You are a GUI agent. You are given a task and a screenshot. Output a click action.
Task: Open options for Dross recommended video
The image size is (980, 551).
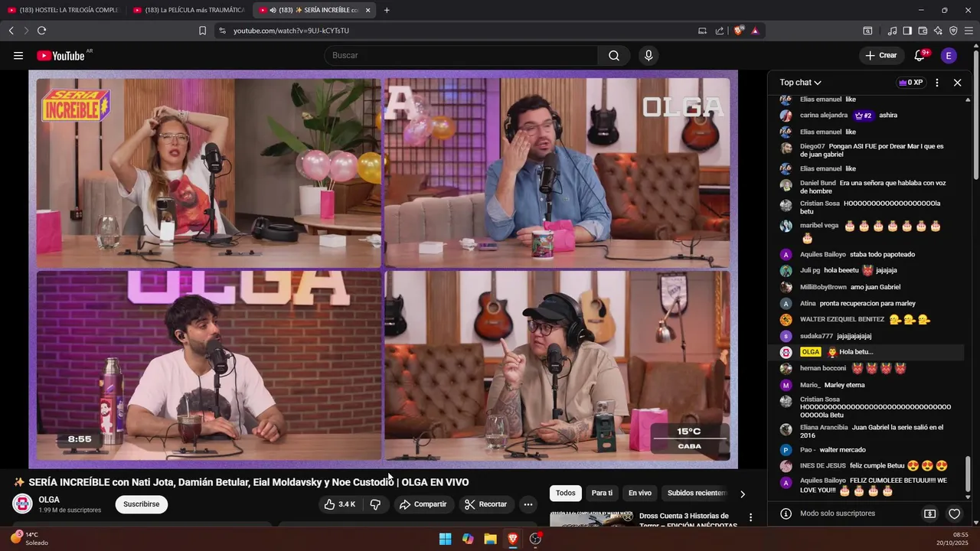750,518
